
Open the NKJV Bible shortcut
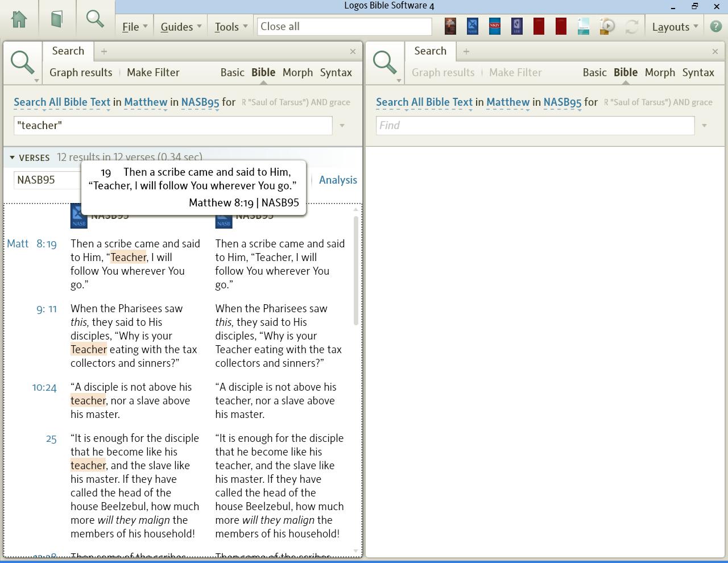pyautogui.click(x=494, y=26)
